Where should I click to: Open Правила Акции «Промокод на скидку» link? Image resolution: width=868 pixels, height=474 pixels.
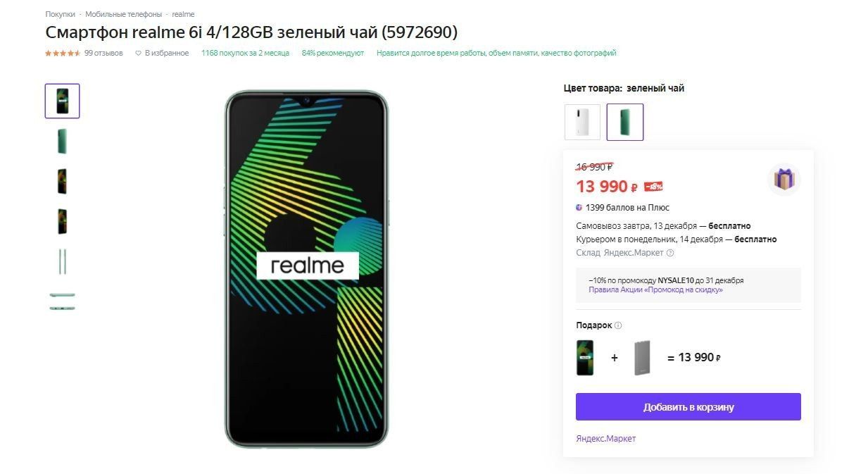[655, 290]
